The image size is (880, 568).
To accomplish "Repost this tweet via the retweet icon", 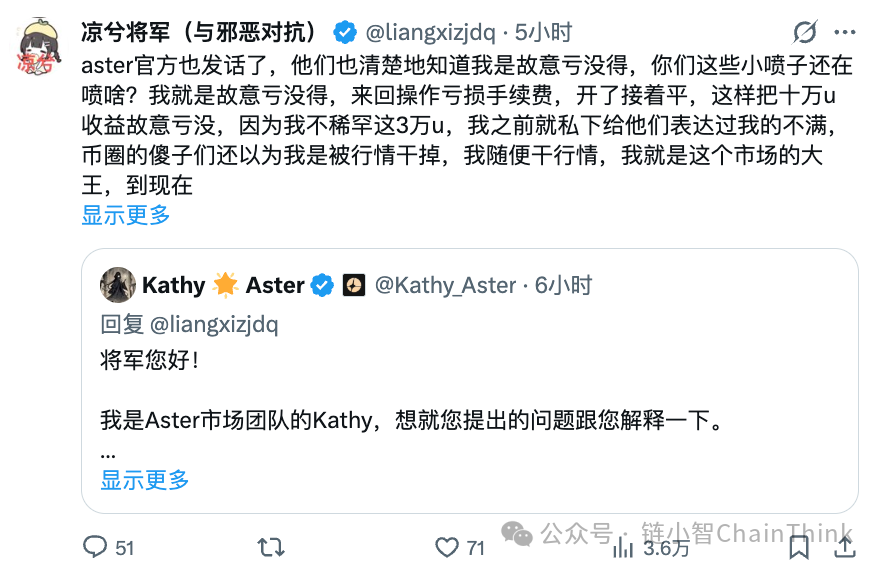I will (x=271, y=547).
